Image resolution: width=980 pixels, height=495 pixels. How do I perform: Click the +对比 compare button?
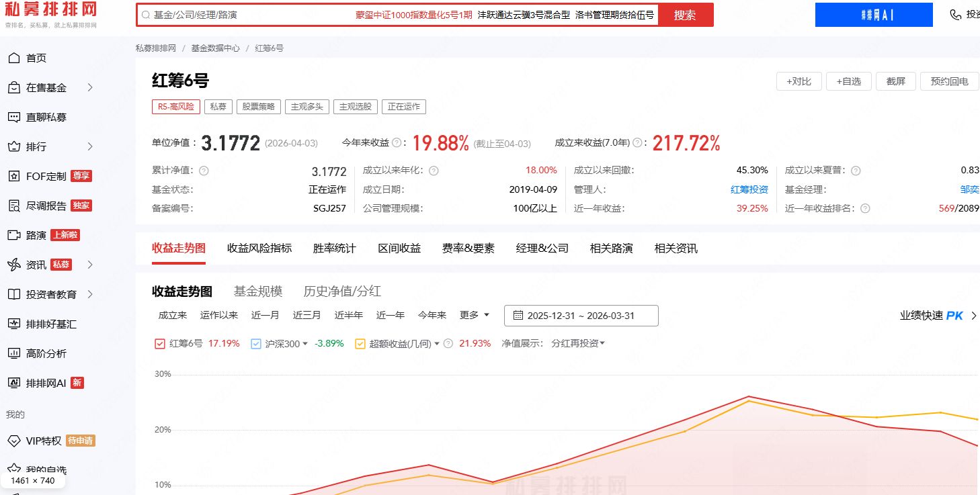pos(799,81)
